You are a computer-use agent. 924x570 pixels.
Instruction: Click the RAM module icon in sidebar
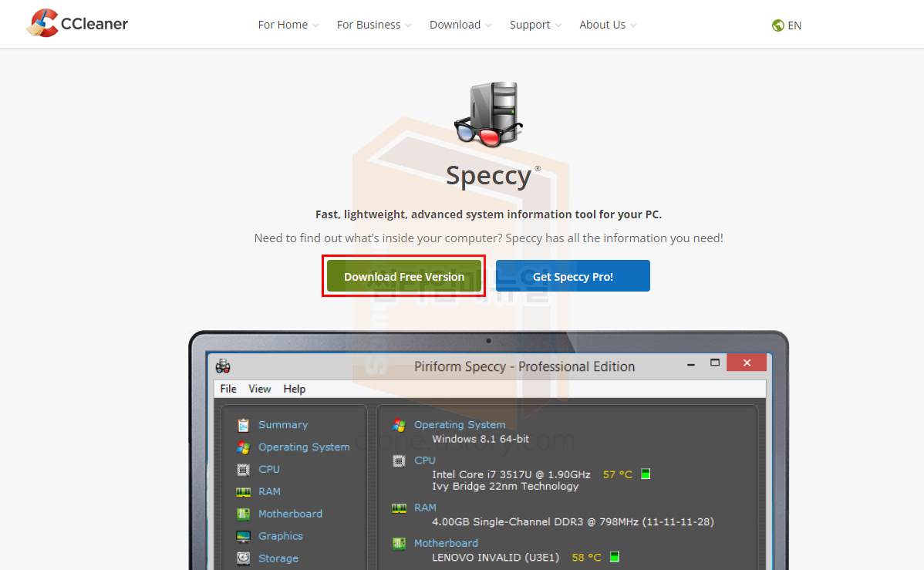tap(244, 492)
